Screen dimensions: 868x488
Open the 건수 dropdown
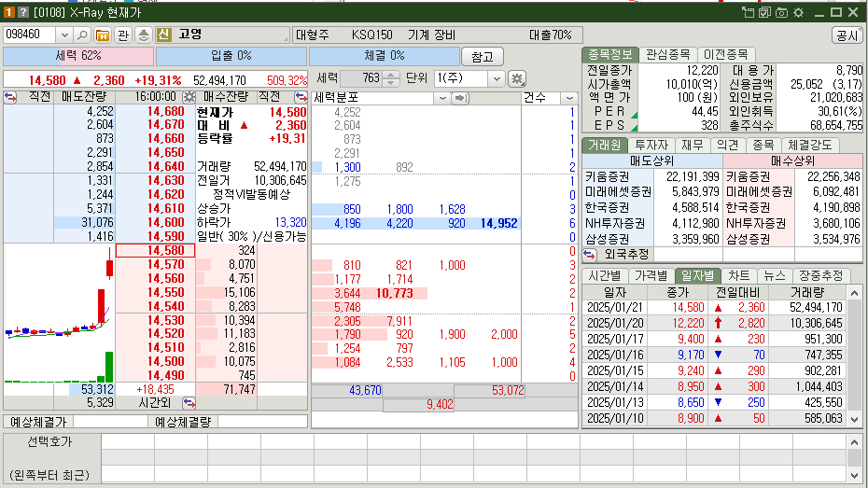click(569, 98)
